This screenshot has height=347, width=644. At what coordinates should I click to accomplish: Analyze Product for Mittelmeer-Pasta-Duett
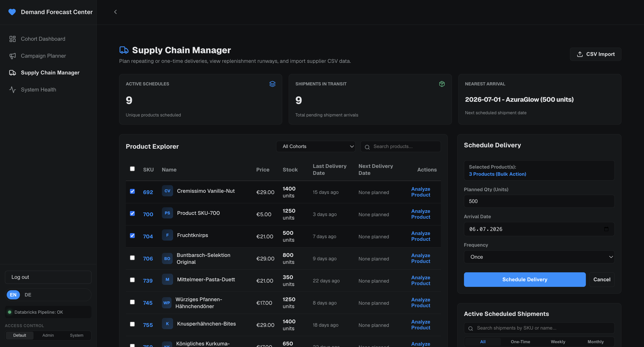point(420,281)
